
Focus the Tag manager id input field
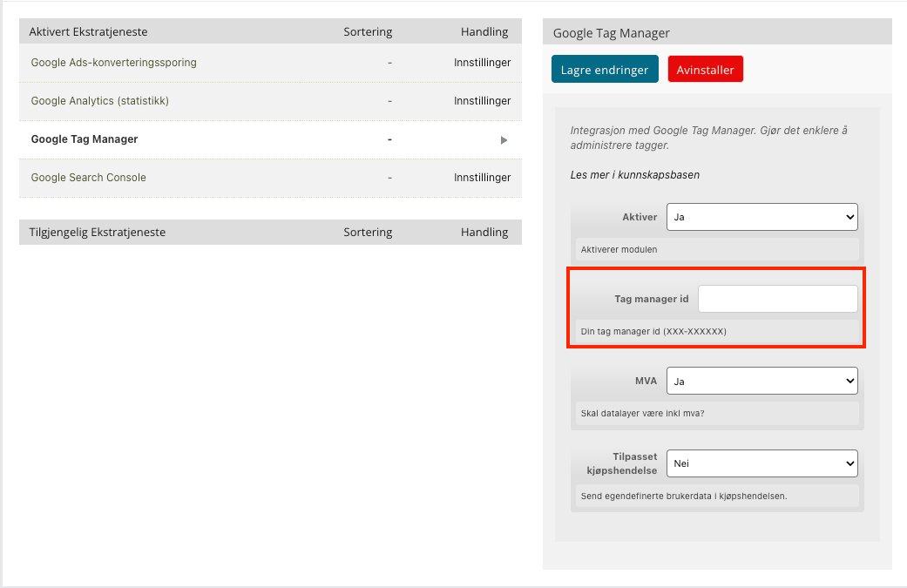[777, 299]
